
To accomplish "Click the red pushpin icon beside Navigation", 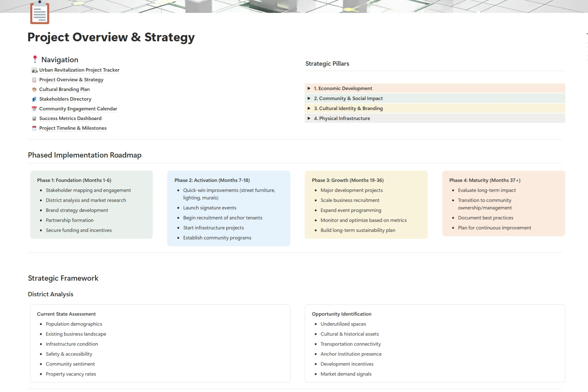I will (x=35, y=59).
